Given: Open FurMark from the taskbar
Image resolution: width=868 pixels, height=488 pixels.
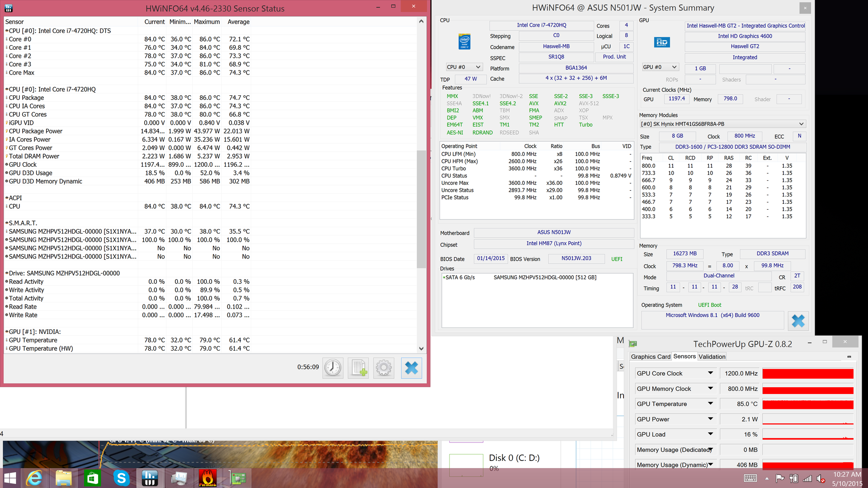Looking at the screenshot, I should click(x=208, y=478).
